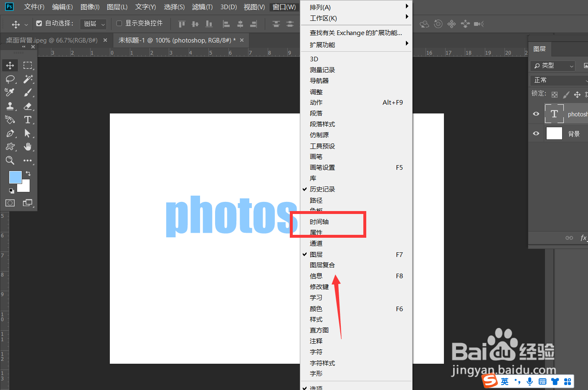Select the Horizontal Type tool
Viewport: 588px width, 390px height.
click(x=28, y=120)
